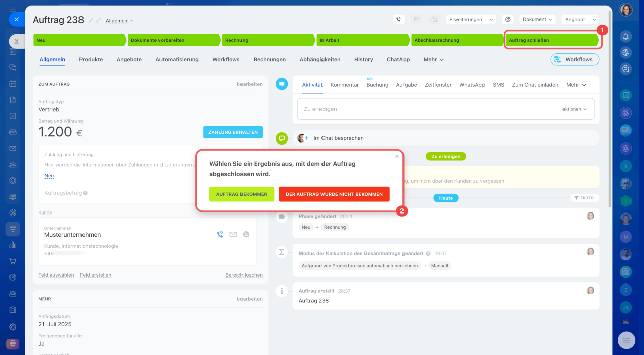
Task: Open the Zeitfenster timeline tab
Action: [438, 85]
